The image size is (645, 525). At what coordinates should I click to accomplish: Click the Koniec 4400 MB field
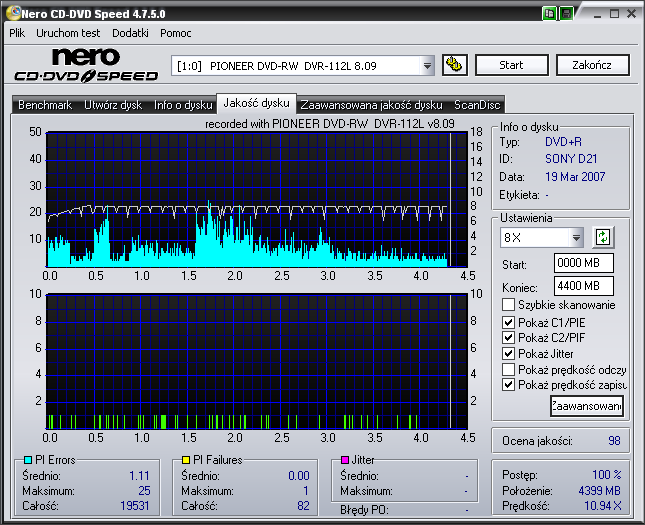point(584,286)
